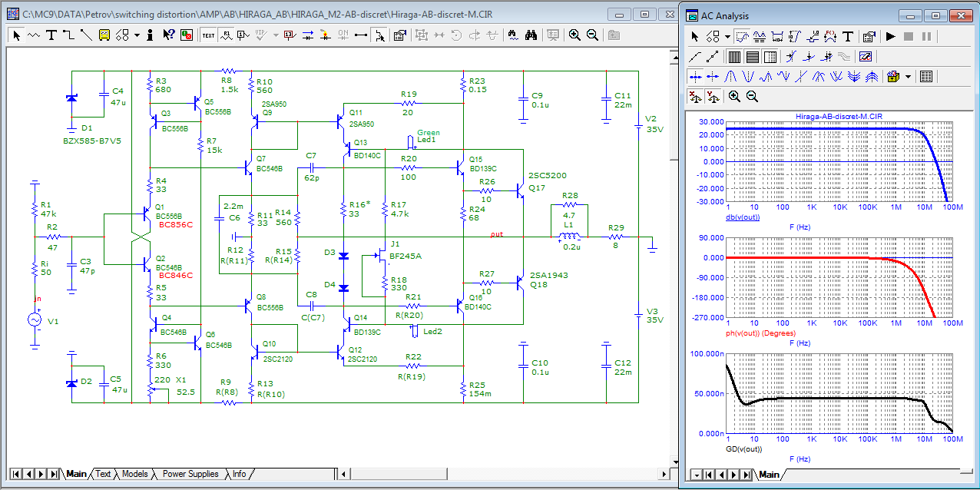Screen dimensions: 980x490
Task: Select the Peak cursor function icon
Action: tap(730, 76)
